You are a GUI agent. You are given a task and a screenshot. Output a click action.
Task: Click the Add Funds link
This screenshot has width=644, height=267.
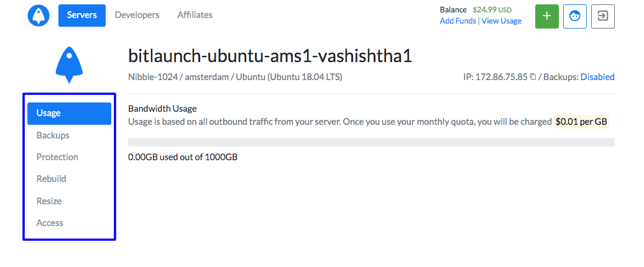(x=458, y=21)
